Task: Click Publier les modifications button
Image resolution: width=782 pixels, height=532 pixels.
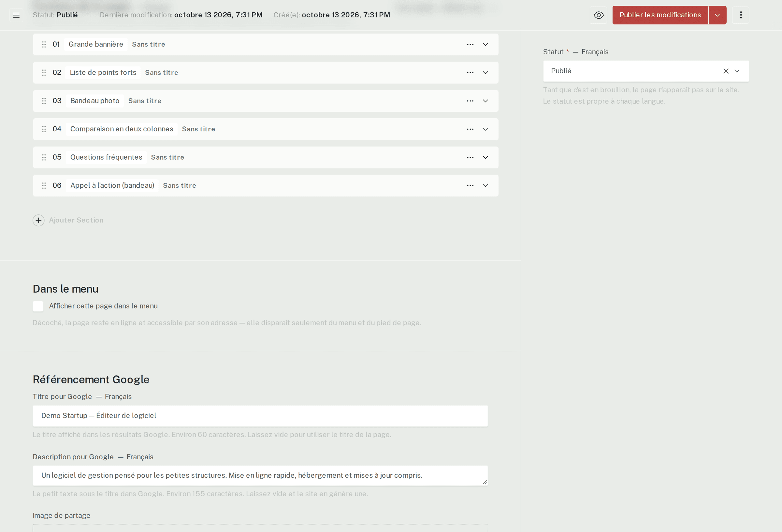Action: [x=660, y=15]
